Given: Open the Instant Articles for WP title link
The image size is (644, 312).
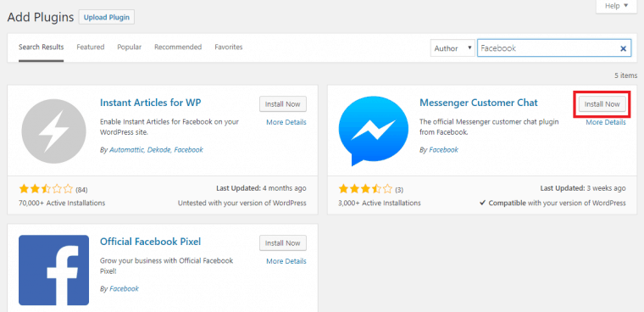Looking at the screenshot, I should 150,103.
